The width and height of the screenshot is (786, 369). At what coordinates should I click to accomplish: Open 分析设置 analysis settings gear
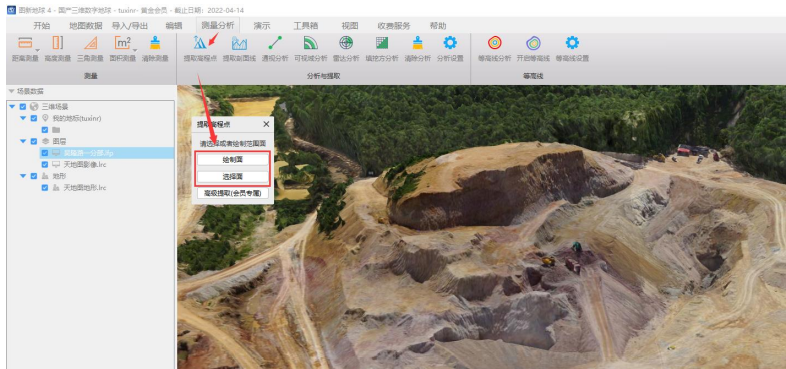coord(450,49)
